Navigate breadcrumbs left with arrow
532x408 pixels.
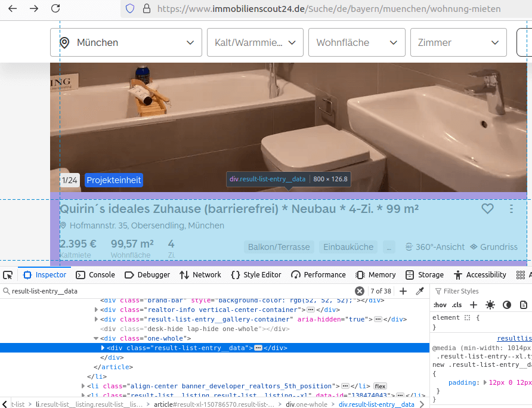[5, 404]
